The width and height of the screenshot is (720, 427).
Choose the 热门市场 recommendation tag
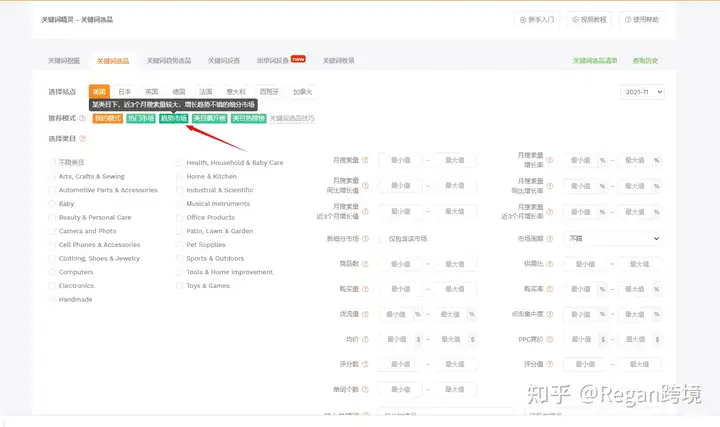(141, 118)
